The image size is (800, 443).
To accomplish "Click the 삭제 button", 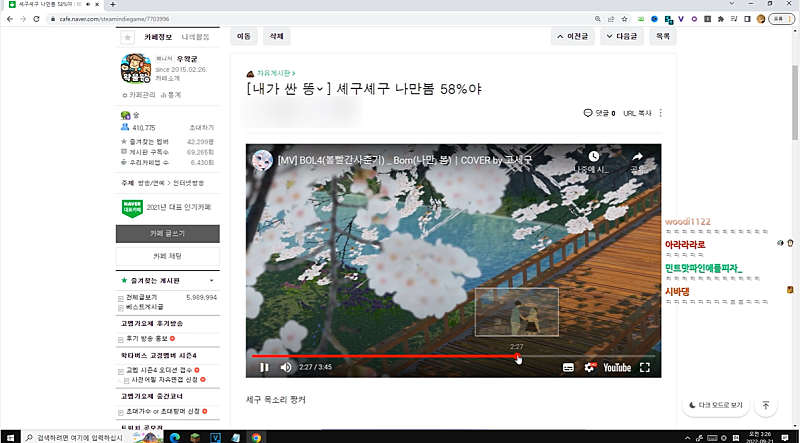I will pyautogui.click(x=277, y=37).
